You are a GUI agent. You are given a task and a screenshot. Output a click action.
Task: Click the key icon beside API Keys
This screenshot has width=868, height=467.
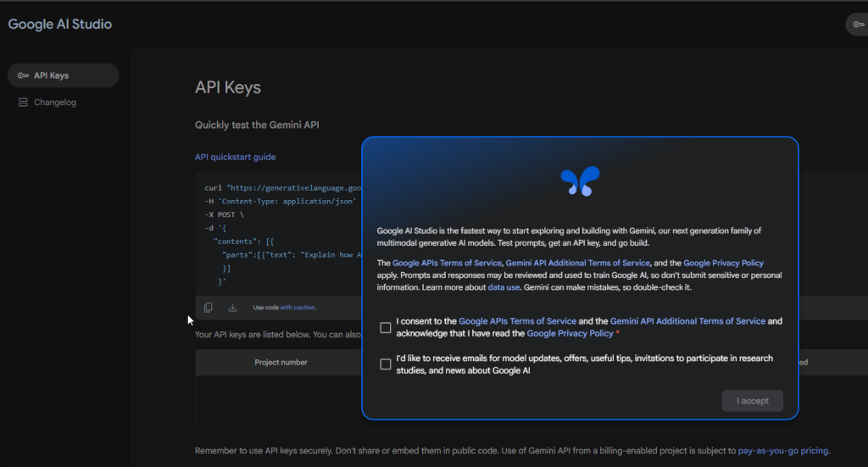(x=23, y=75)
